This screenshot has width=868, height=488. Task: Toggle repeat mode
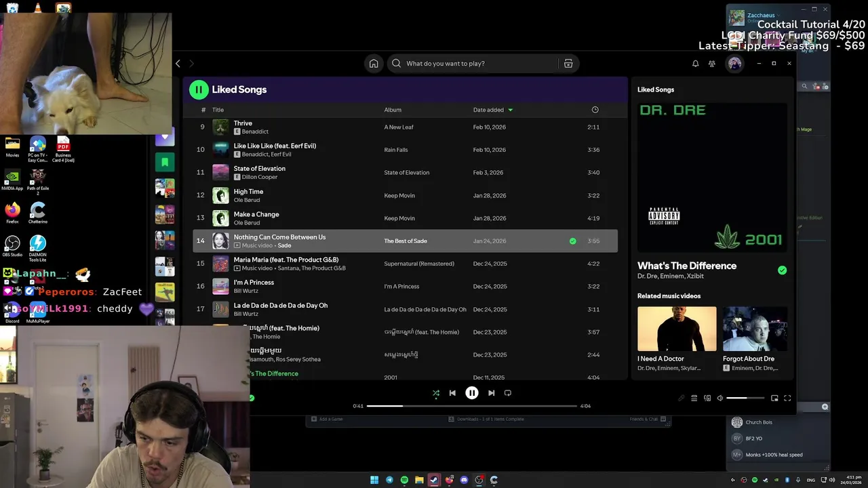tap(507, 393)
